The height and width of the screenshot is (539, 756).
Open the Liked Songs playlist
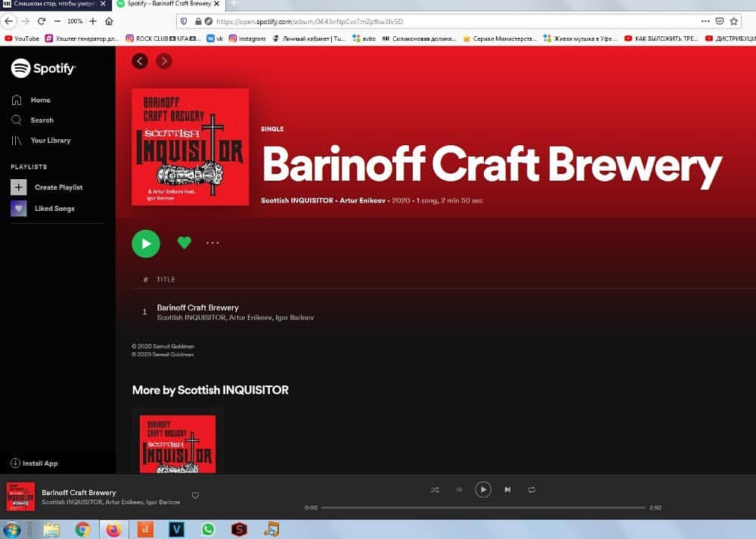coord(43,209)
